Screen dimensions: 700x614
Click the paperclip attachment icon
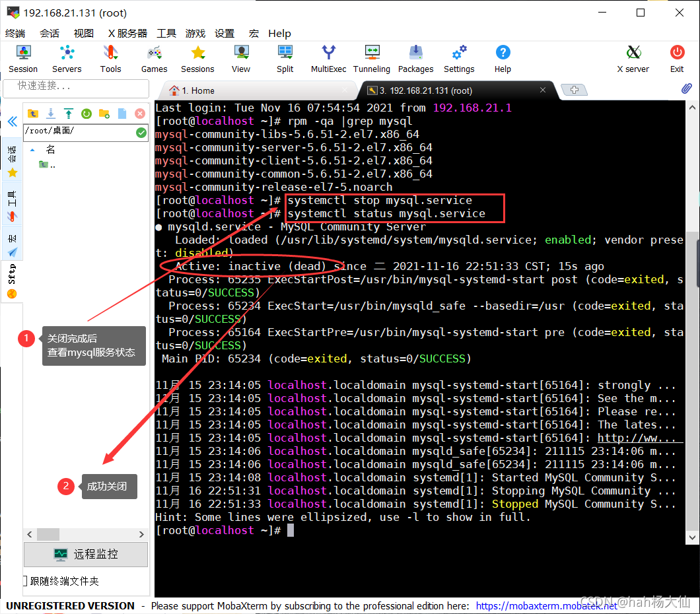pyautogui.click(x=687, y=88)
